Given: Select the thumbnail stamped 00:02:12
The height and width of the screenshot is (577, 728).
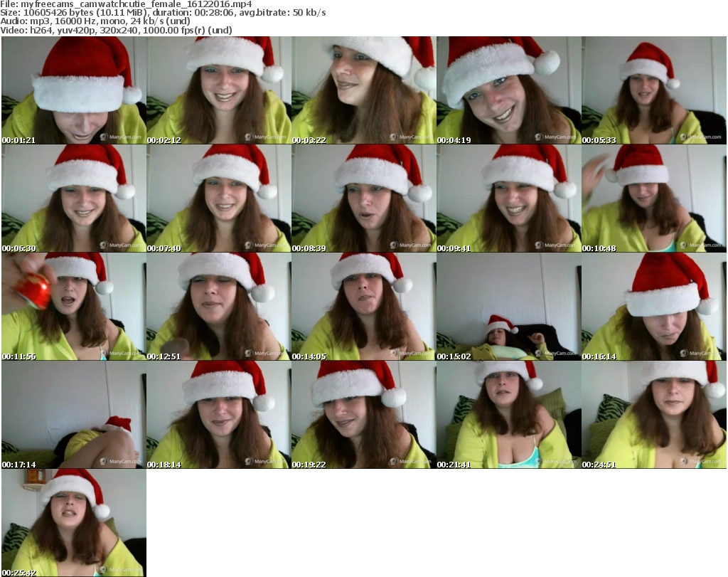Looking at the screenshot, I should (x=219, y=90).
